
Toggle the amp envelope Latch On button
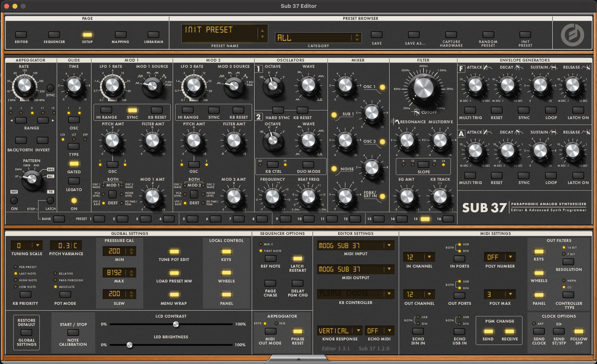coord(578,175)
